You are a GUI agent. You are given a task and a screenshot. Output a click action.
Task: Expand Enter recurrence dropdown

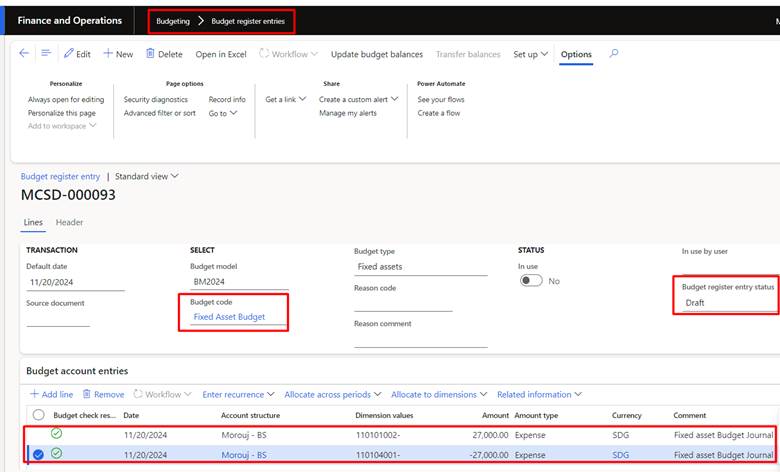tap(271, 394)
